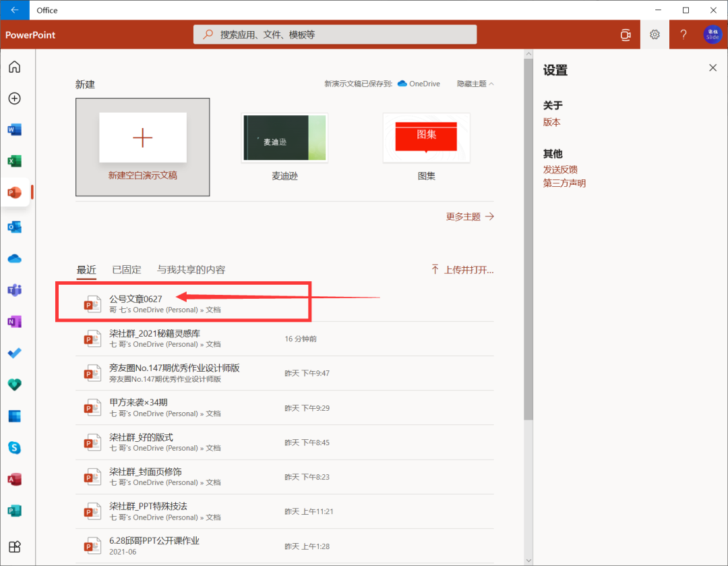Screen dimensions: 728x566
Task: Open file 柒社群_封面页修饰
Action: [x=284, y=477]
